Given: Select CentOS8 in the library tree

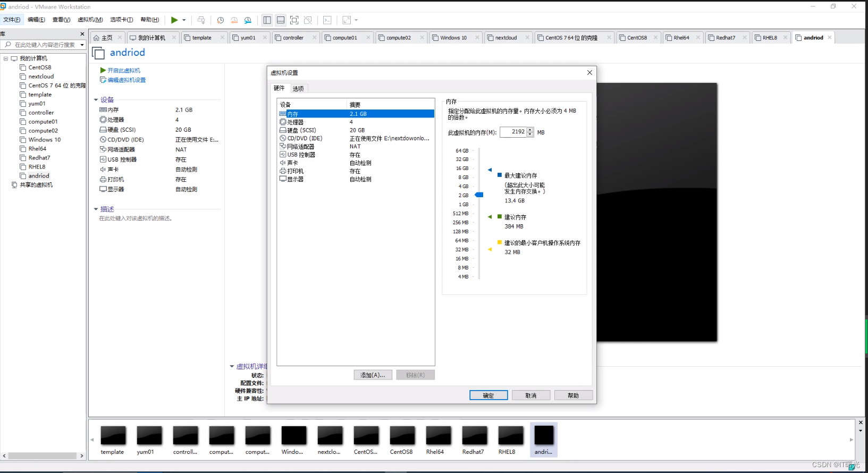Looking at the screenshot, I should (40, 67).
